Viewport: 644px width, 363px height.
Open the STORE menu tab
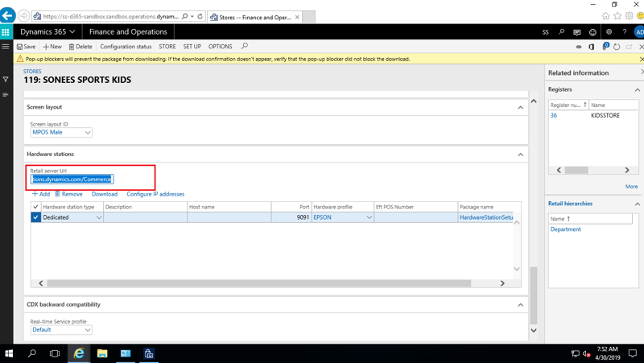pos(167,47)
